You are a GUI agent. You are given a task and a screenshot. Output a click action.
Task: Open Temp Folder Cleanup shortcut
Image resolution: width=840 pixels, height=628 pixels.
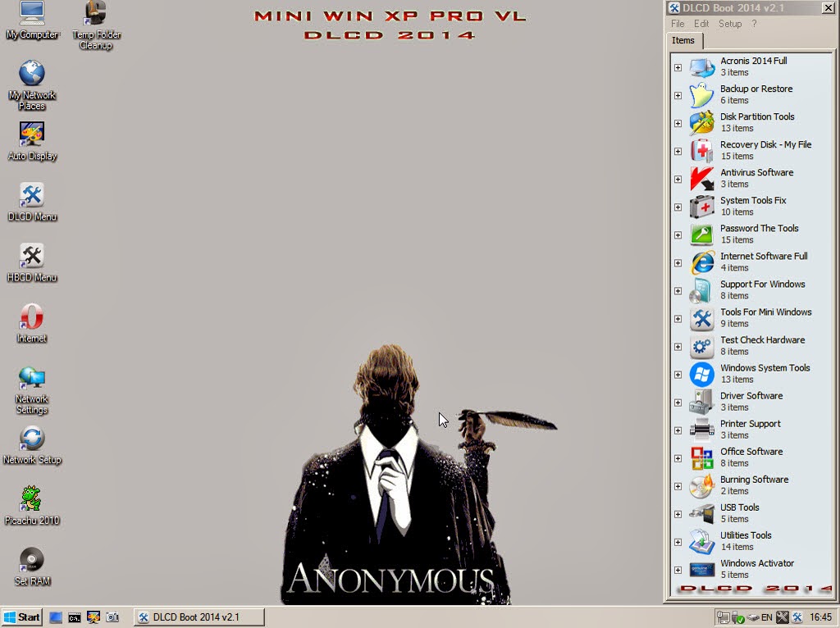tap(96, 25)
